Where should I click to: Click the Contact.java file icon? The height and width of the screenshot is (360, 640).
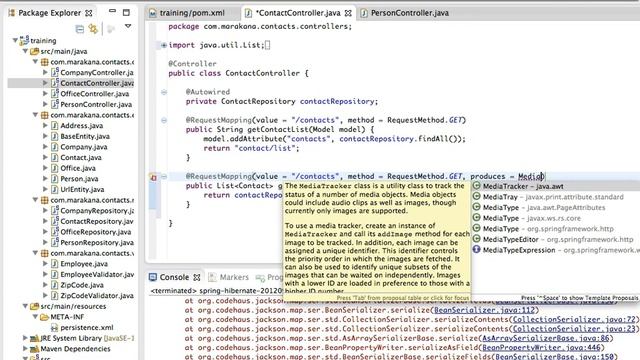(x=55, y=157)
